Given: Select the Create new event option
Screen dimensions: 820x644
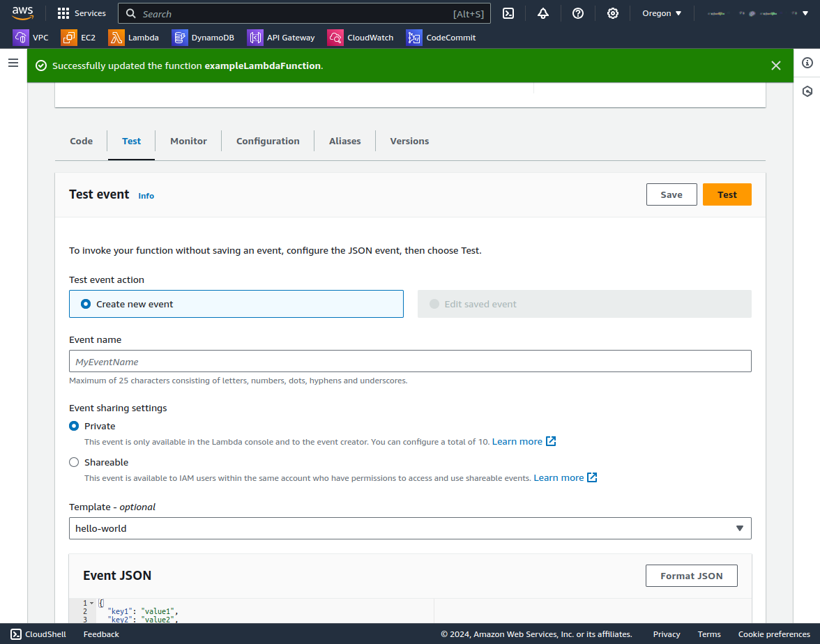Looking at the screenshot, I should click(236, 304).
